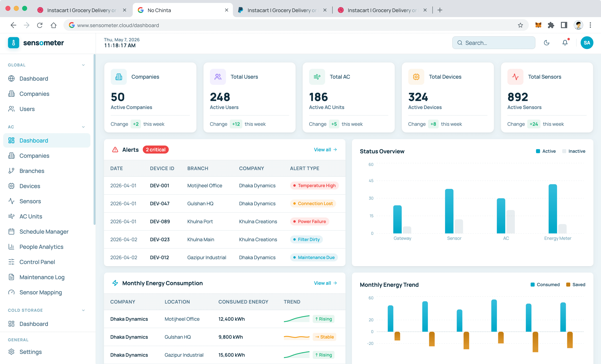
Task: Select AC Dashboard in sidebar
Action: tap(47, 141)
